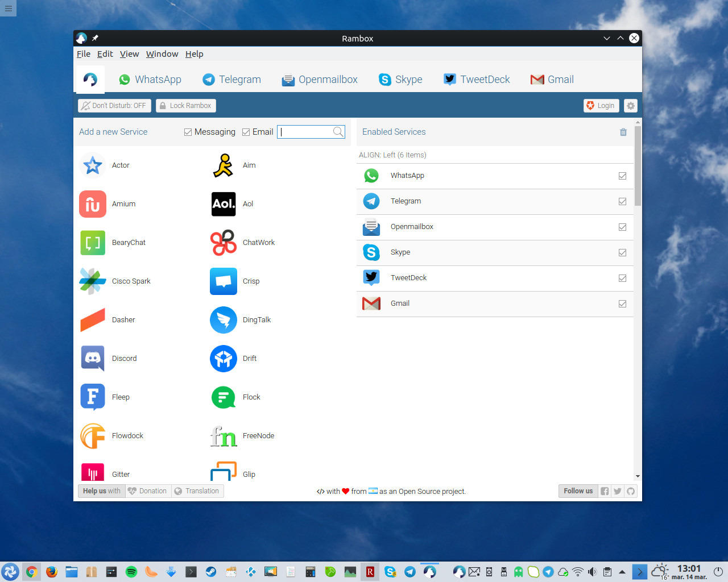Open the Window menu
The width and height of the screenshot is (728, 582).
[162, 54]
